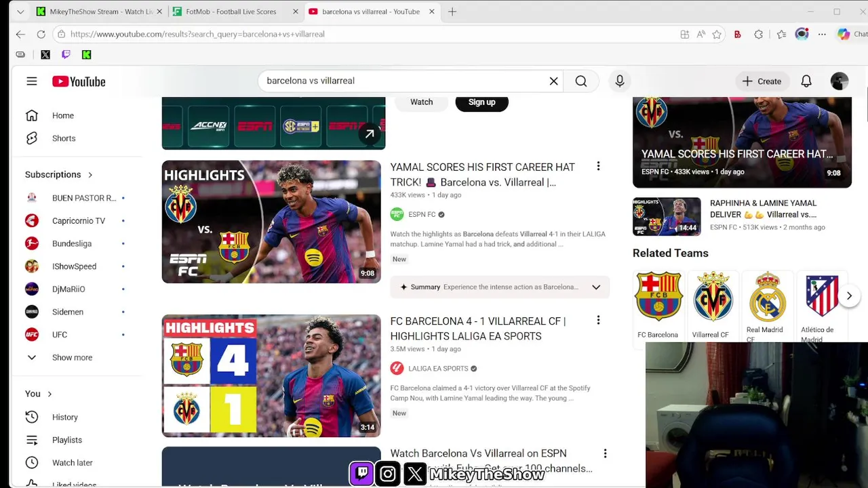The height and width of the screenshot is (488, 868).
Task: Open the external link arrow on ESPN banner
Action: [x=370, y=134]
